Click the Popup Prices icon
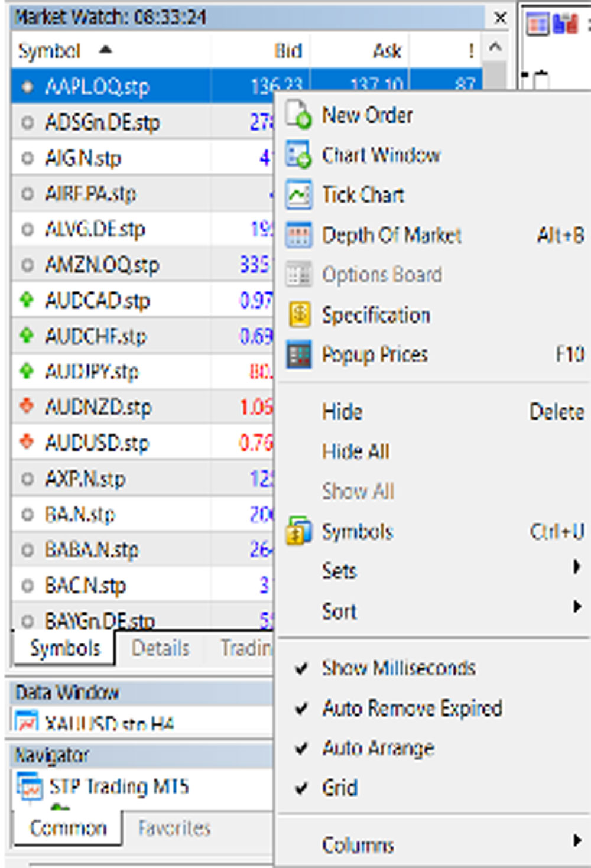The width and height of the screenshot is (591, 868). [298, 355]
